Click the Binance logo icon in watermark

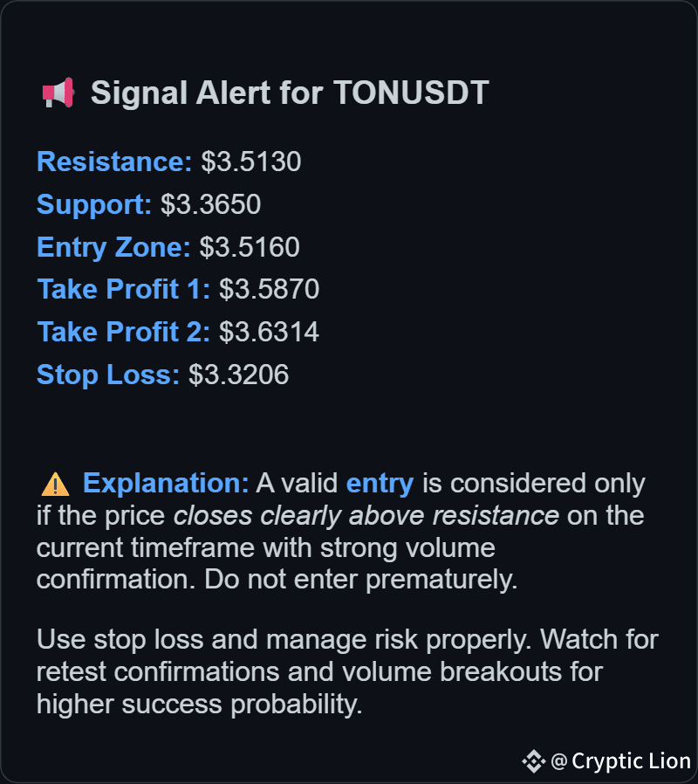pos(534,761)
